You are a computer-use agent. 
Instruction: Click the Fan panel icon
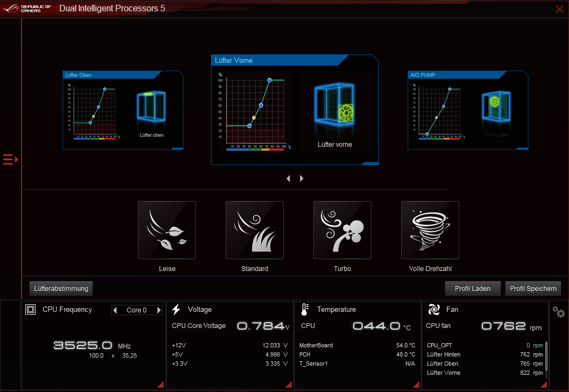(434, 309)
